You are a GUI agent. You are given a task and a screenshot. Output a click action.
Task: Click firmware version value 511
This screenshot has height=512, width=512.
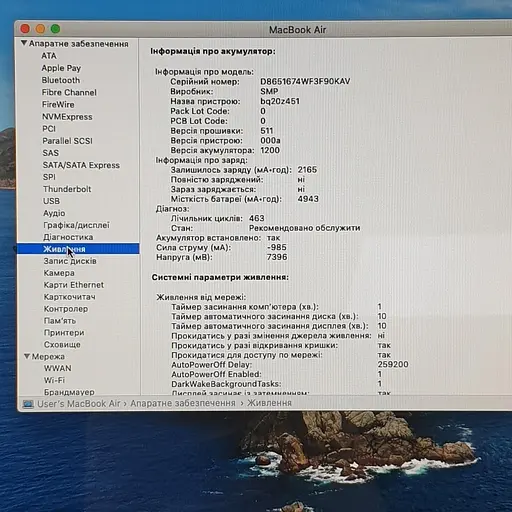click(x=267, y=131)
